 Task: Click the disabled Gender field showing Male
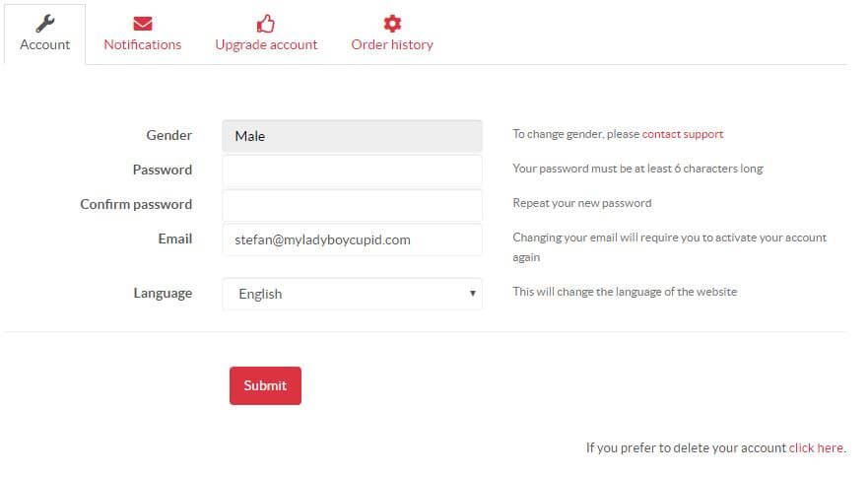point(352,136)
